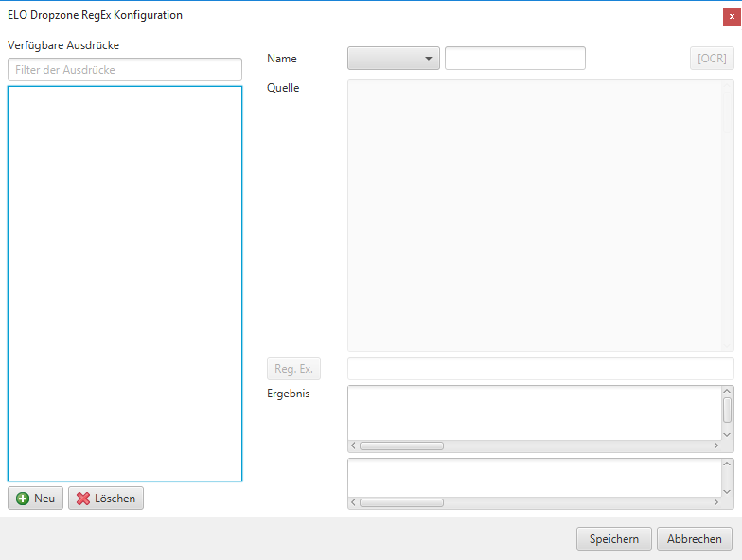Click up arrow of lower result box scrollbar
The width and height of the screenshot is (742, 560).
click(x=727, y=464)
